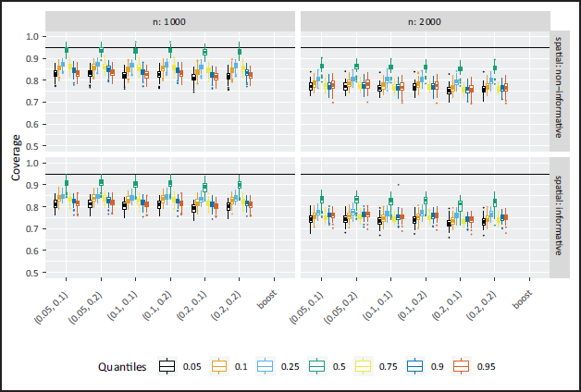Click the '0.5' legend text label
This screenshot has width=581, height=392.
coord(339,367)
